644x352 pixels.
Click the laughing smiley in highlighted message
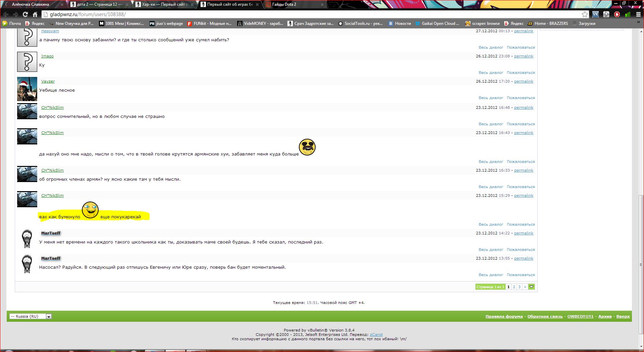90,210
